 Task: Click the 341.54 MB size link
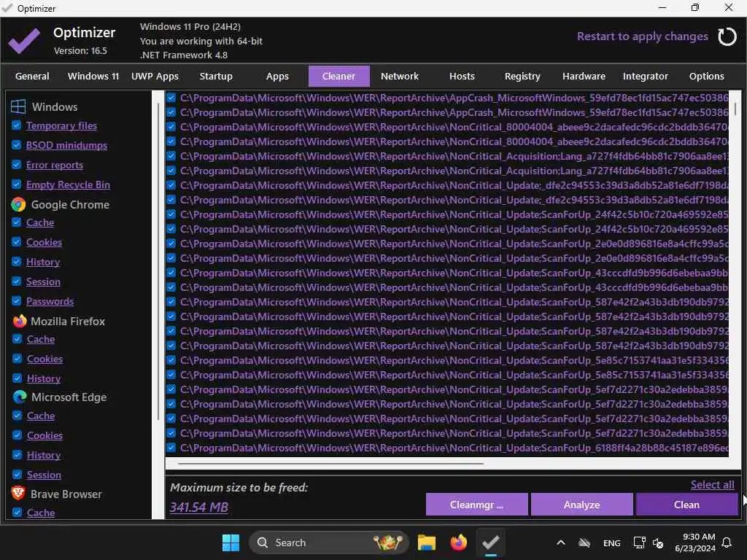[x=199, y=507]
